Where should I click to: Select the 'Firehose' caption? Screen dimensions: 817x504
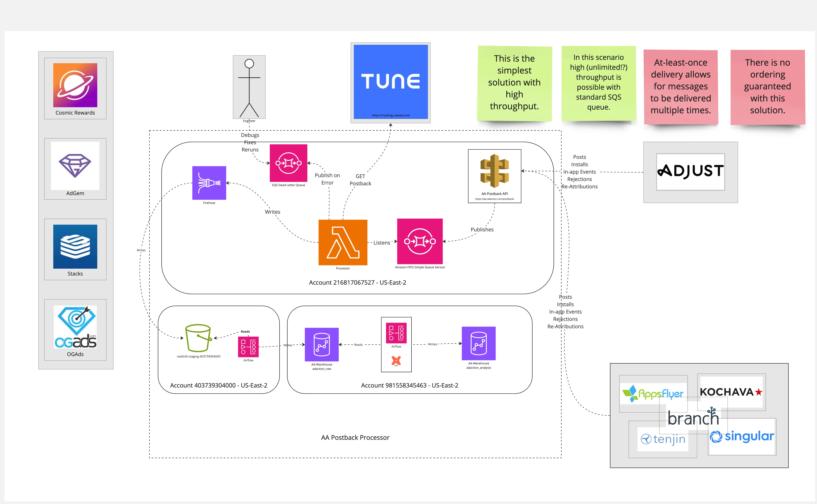(209, 203)
